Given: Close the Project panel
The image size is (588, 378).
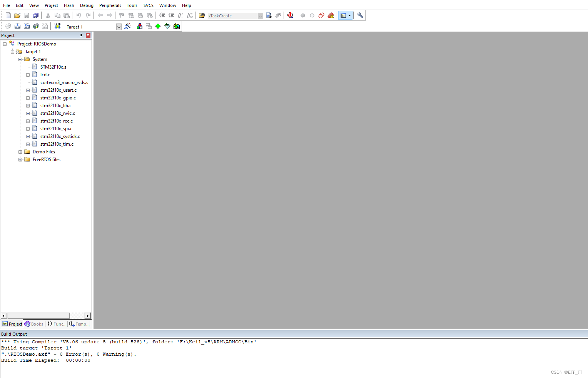Looking at the screenshot, I should [x=88, y=35].
